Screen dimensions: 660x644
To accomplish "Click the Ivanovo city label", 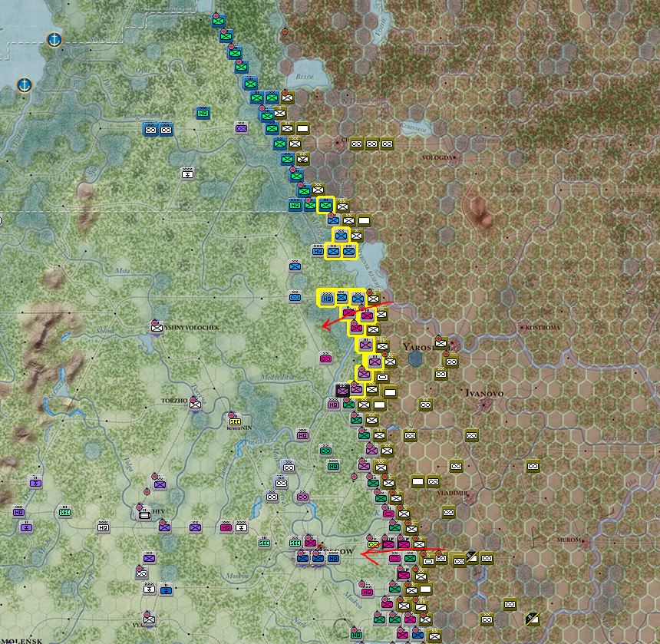I will click(x=484, y=393).
